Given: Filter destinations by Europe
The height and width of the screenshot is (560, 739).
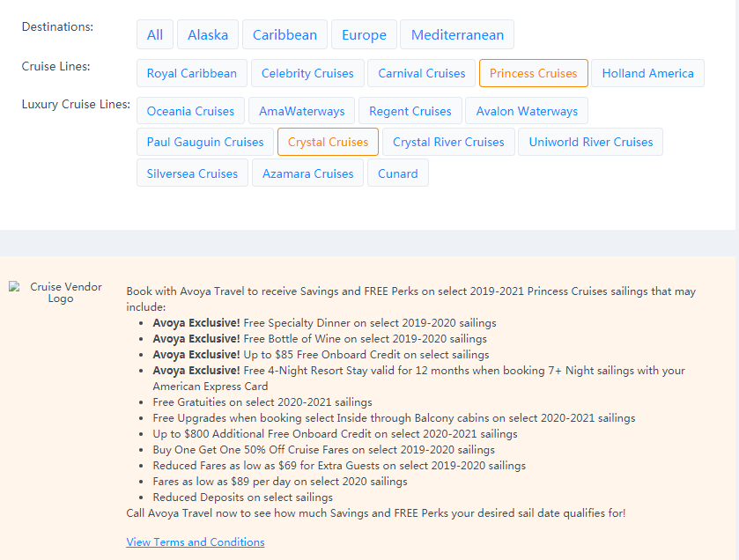Looking at the screenshot, I should [364, 34].
